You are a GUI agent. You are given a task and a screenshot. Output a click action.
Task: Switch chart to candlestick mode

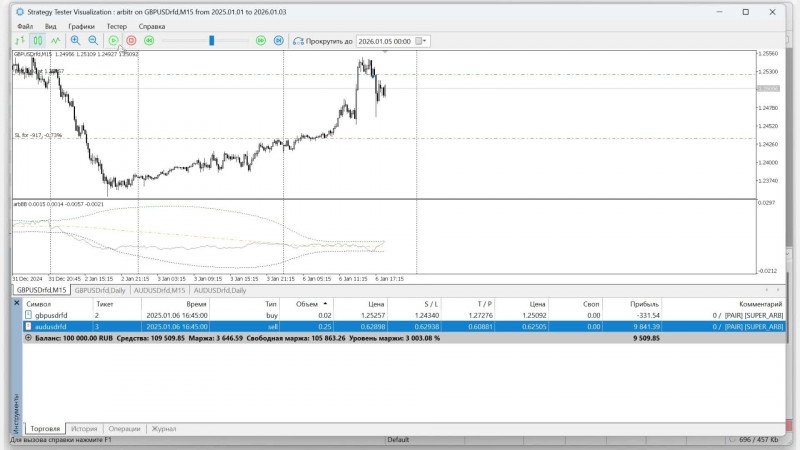[38, 40]
